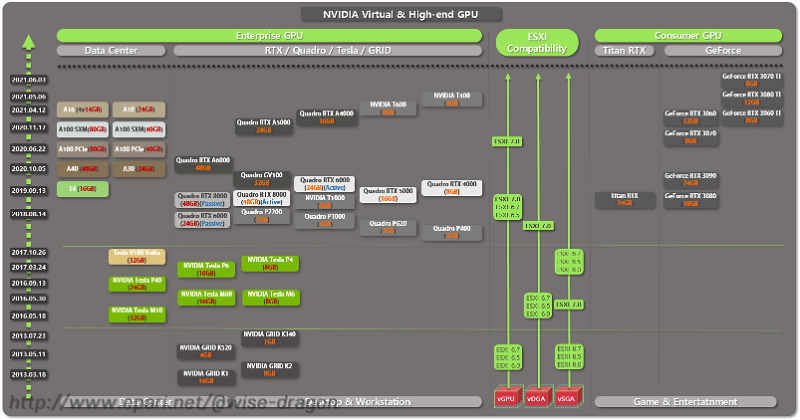Select the A100 PCIe (80GB) card
This screenshot has width=800, height=420.
click(83, 149)
